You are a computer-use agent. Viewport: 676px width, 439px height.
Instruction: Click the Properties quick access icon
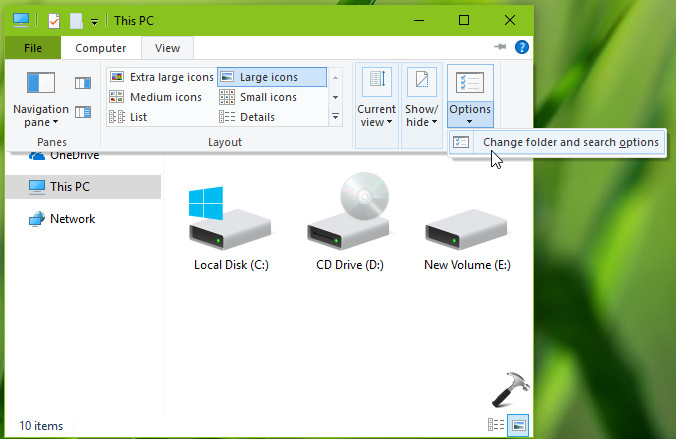click(x=54, y=20)
